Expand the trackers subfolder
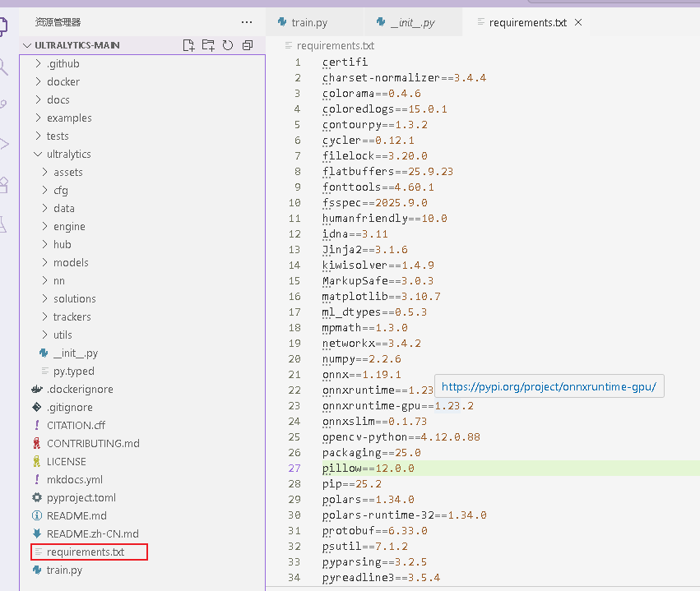This screenshot has height=591, width=700. (72, 316)
